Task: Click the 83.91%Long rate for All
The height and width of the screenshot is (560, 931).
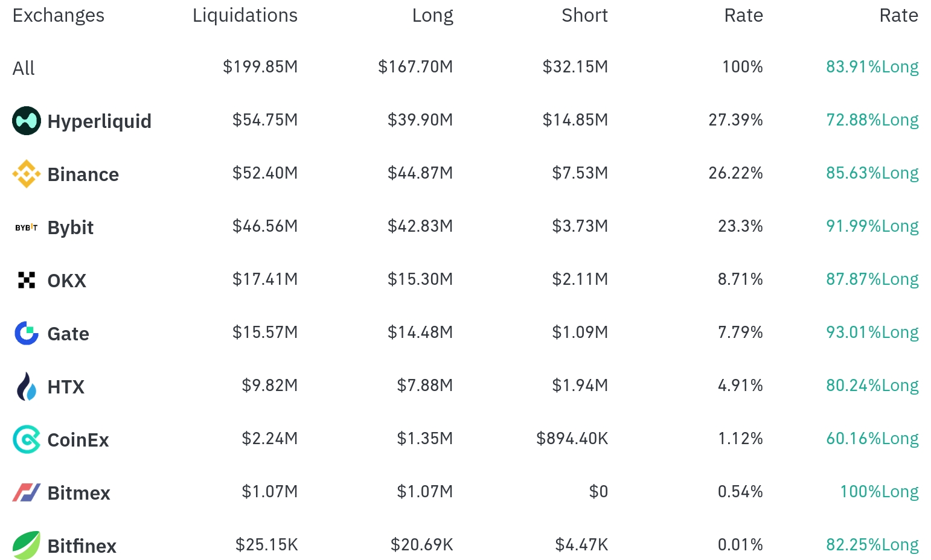Action: [872, 66]
